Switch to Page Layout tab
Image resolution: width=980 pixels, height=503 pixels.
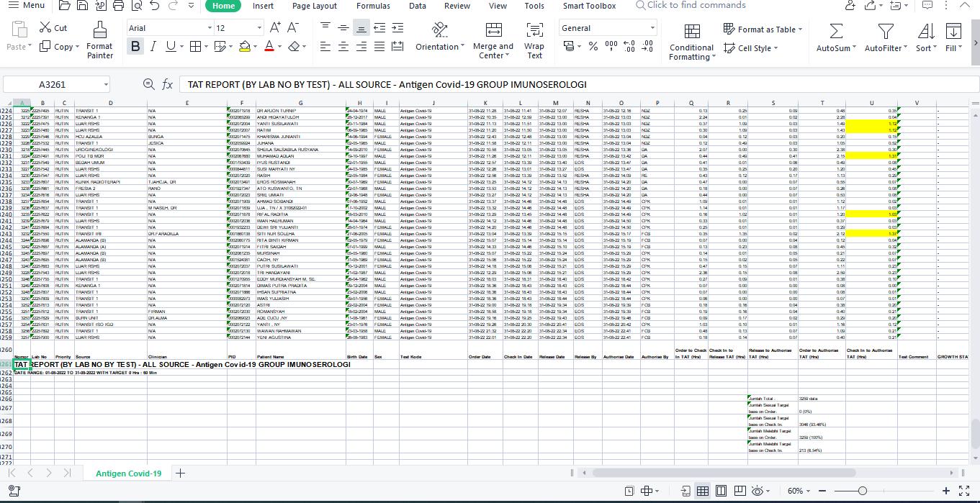(x=315, y=6)
